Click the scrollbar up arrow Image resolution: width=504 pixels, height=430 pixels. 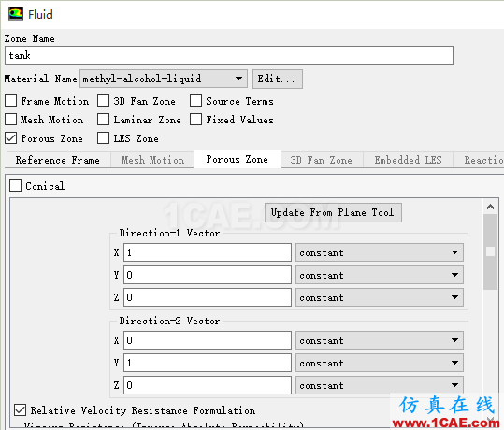pos(490,207)
